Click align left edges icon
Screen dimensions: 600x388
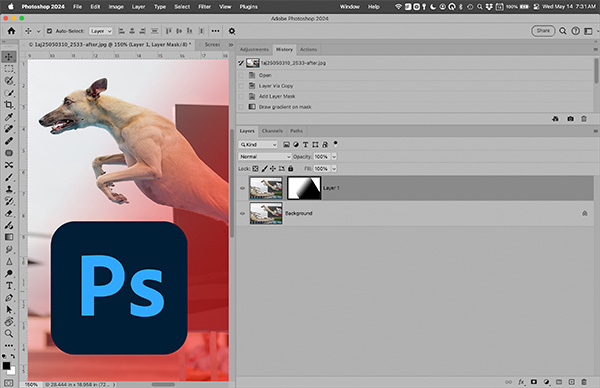click(122, 31)
